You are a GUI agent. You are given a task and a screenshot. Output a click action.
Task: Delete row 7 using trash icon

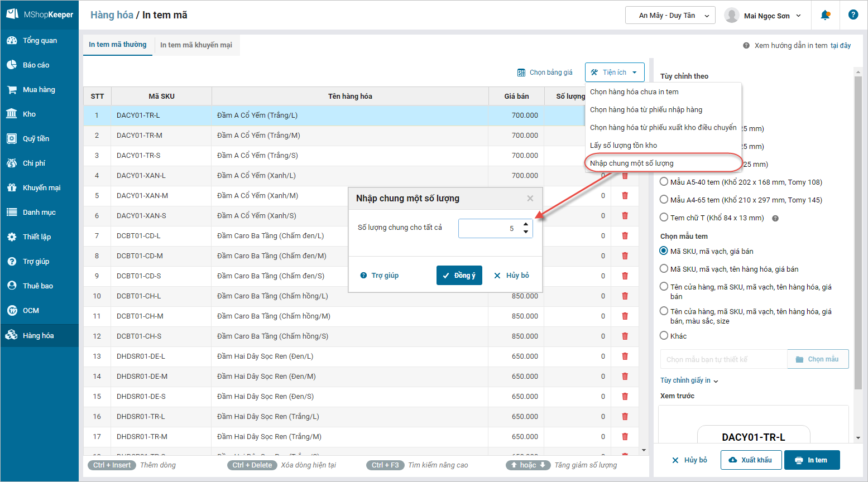click(625, 235)
